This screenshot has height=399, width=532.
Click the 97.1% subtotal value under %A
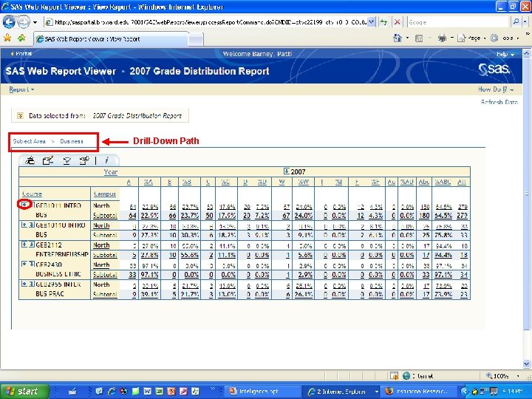pyautogui.click(x=149, y=274)
